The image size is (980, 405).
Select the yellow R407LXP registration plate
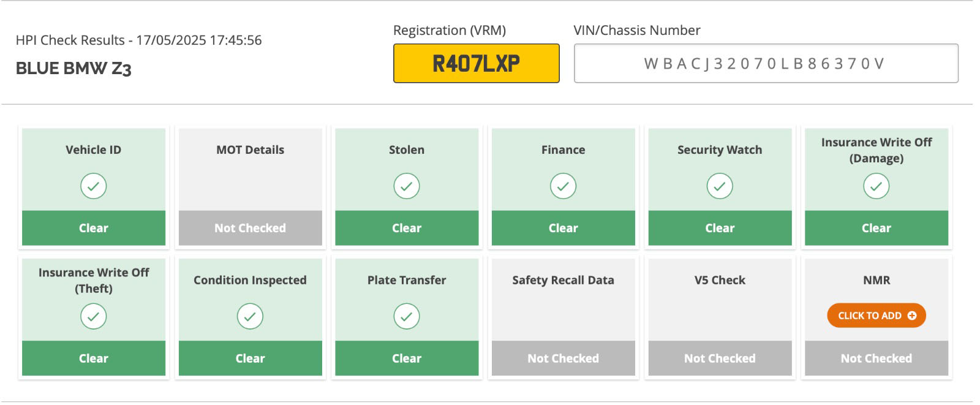pos(477,63)
